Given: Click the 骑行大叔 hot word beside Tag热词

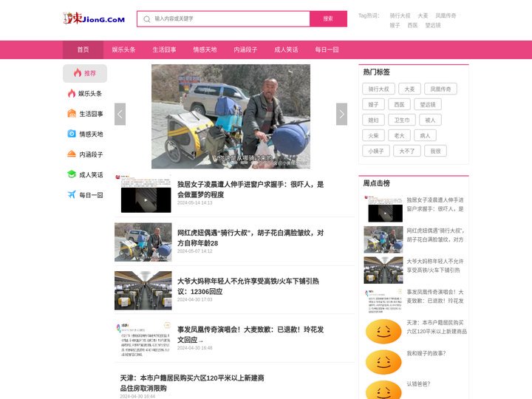Looking at the screenshot, I should tap(400, 16).
